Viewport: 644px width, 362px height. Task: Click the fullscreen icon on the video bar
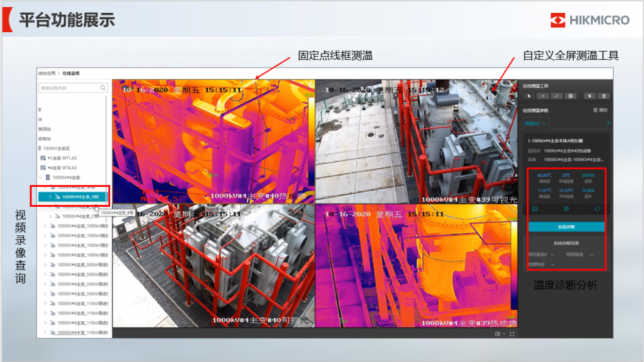(512, 334)
